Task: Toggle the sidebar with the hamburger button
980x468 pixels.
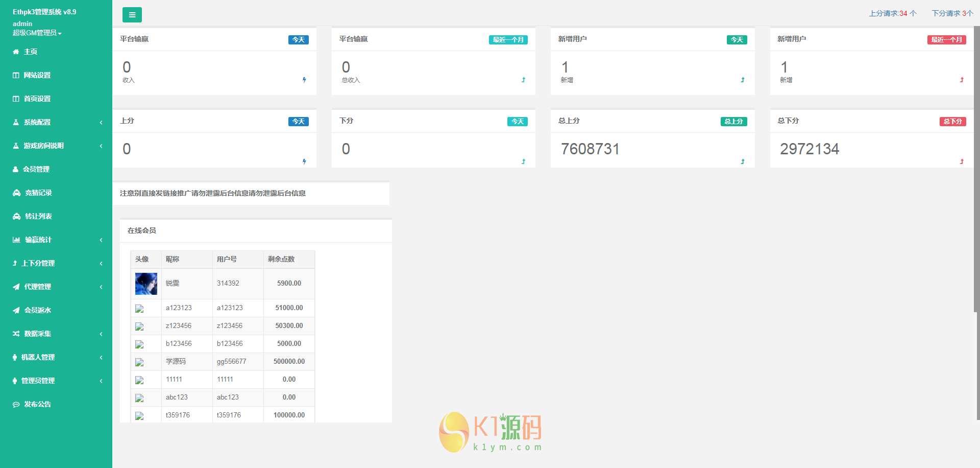Action: (132, 15)
